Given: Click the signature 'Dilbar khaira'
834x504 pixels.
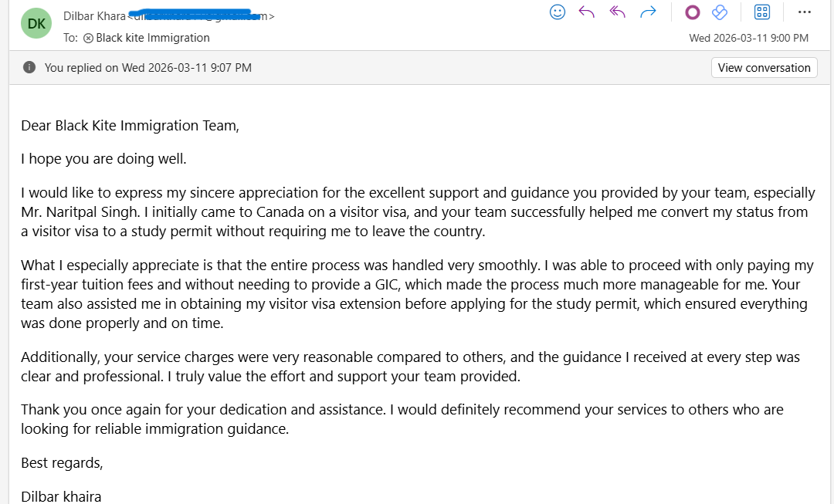Looking at the screenshot, I should (61, 496).
